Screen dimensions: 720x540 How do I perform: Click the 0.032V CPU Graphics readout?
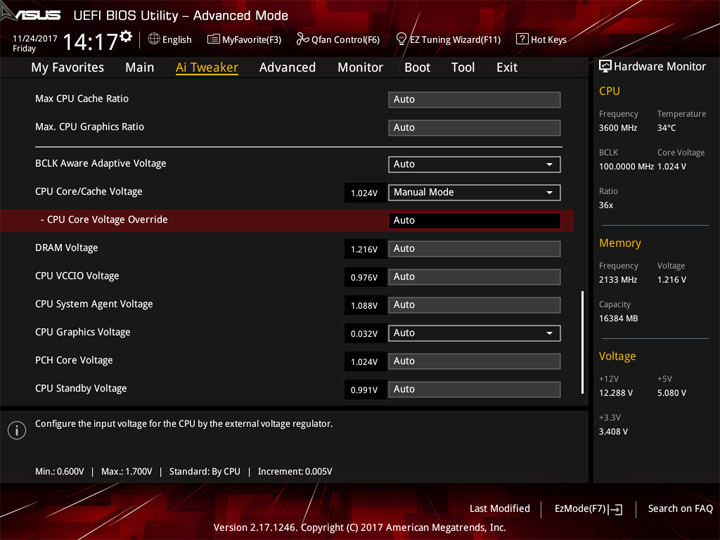365,334
